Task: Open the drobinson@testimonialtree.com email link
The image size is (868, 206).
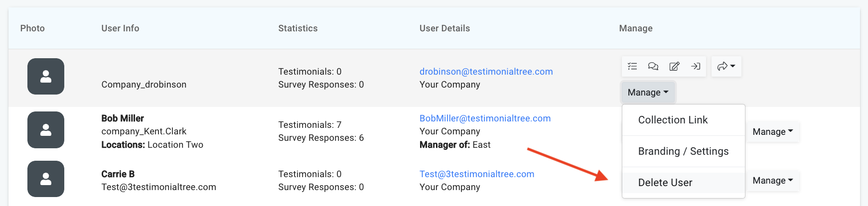Action: [486, 72]
